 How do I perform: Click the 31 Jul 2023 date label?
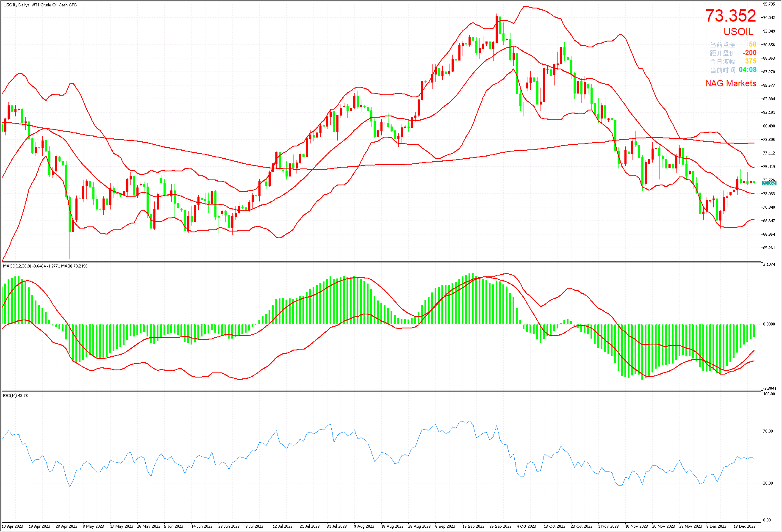(x=337, y=526)
